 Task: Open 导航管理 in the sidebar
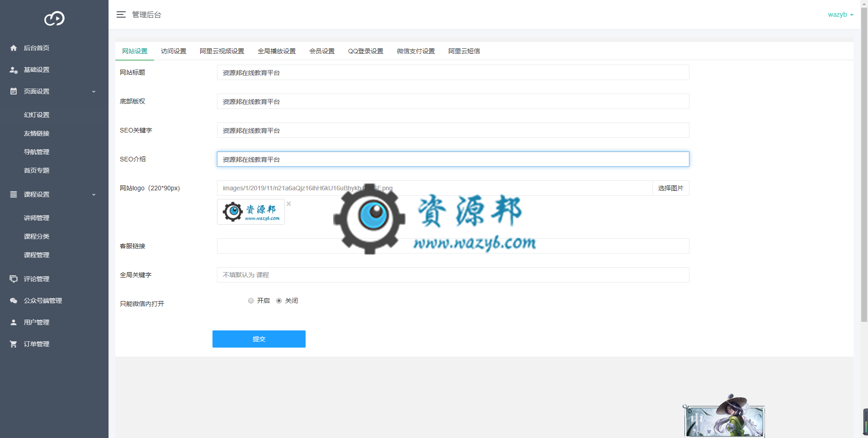pos(37,152)
